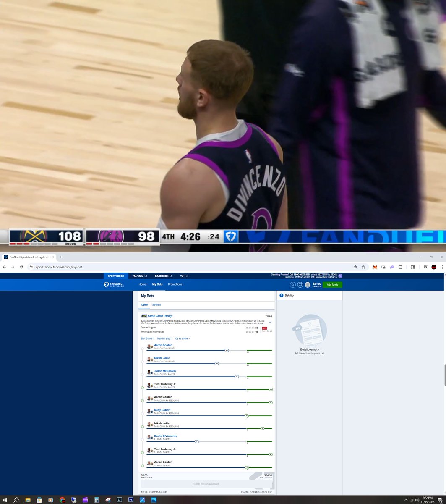Switch to the Open bets tab

click(144, 305)
